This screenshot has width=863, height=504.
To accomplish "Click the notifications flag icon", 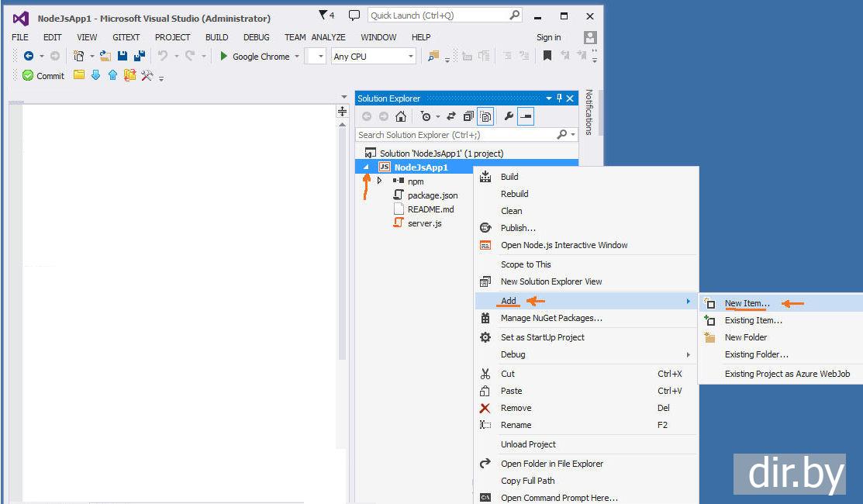I will pos(323,16).
